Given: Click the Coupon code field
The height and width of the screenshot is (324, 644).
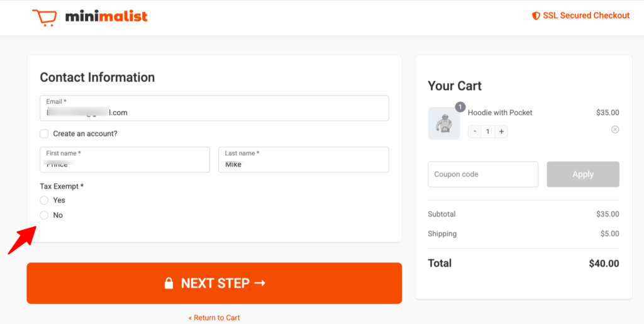Looking at the screenshot, I should (482, 174).
